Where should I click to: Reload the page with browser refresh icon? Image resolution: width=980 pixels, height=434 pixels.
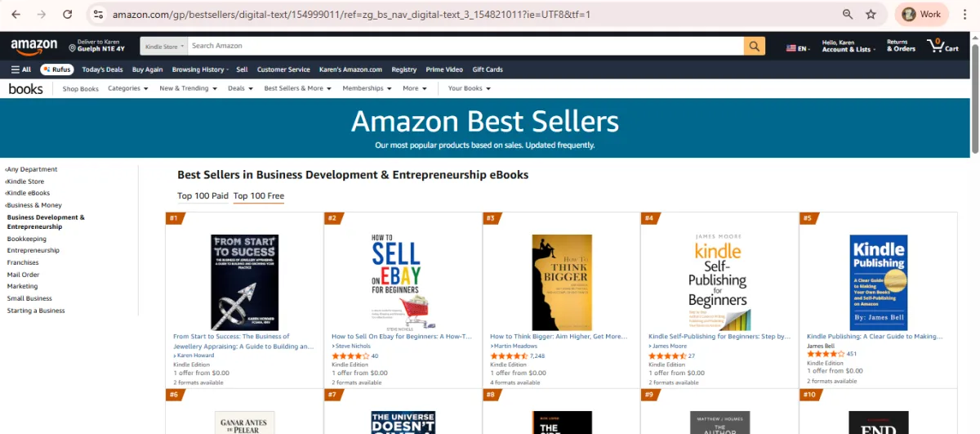coord(68,14)
